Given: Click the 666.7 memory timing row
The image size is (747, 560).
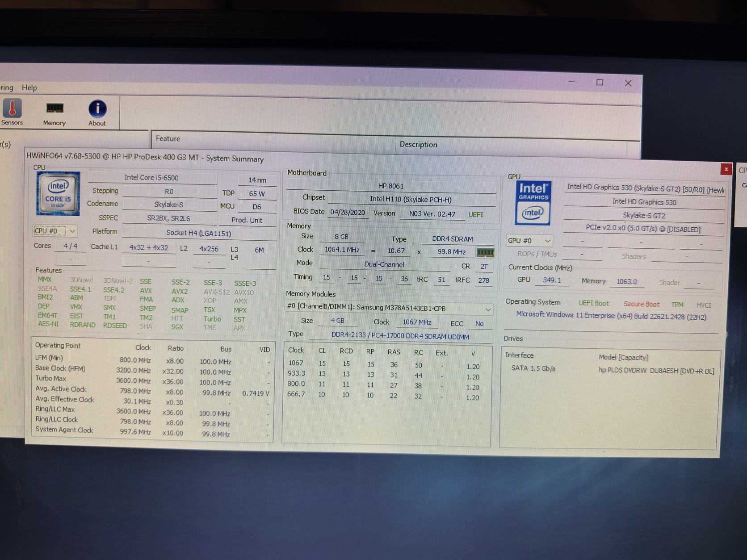Looking at the screenshot, I should 384,395.
